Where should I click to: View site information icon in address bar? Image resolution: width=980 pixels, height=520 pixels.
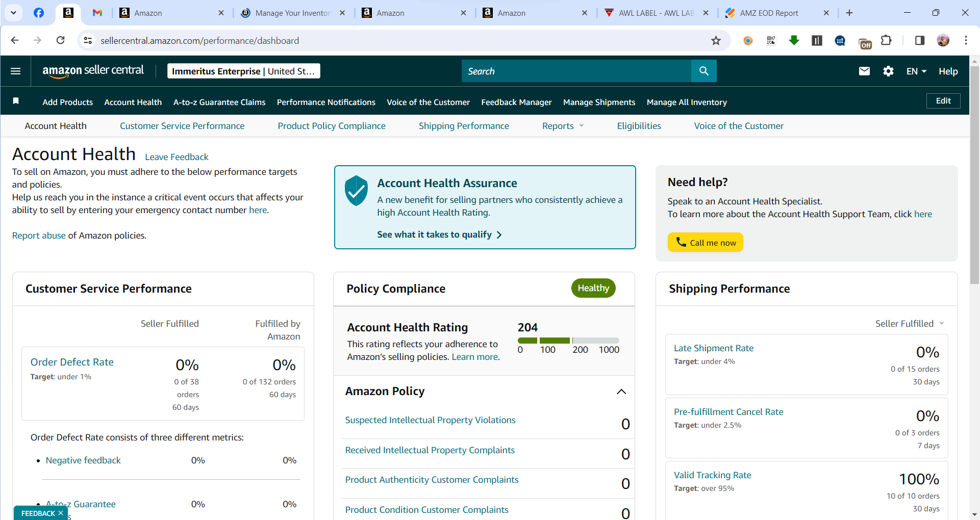point(88,40)
